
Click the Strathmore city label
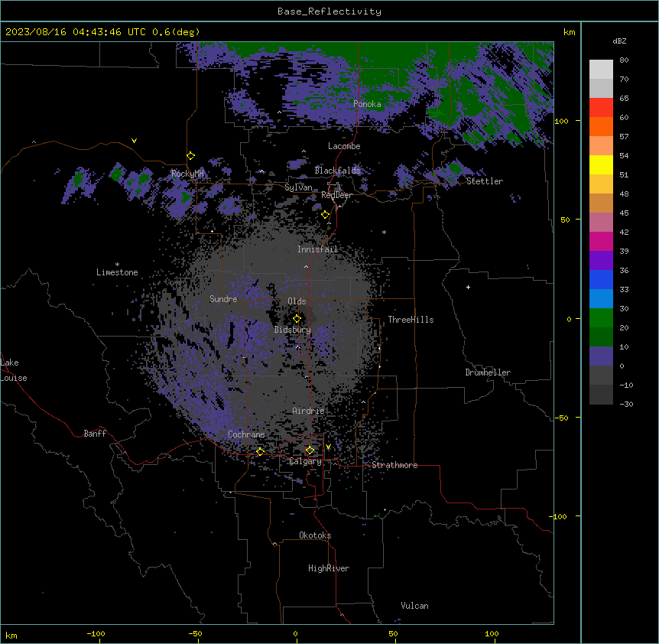394,465
